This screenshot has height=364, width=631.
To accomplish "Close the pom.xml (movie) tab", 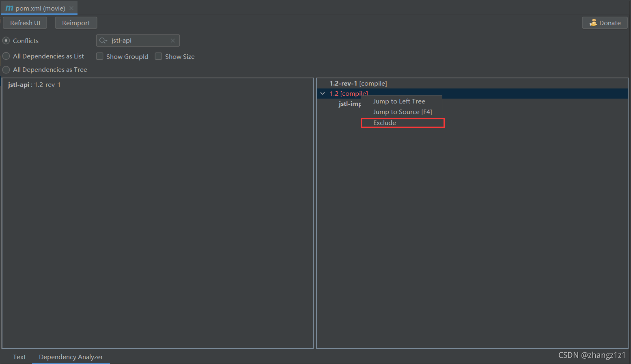I will (x=71, y=8).
